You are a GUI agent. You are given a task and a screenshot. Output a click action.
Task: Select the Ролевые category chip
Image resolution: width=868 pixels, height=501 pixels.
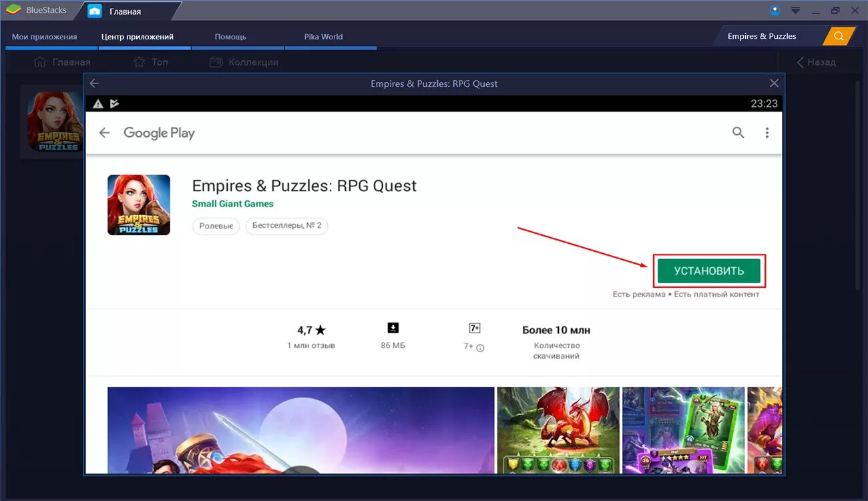(216, 226)
